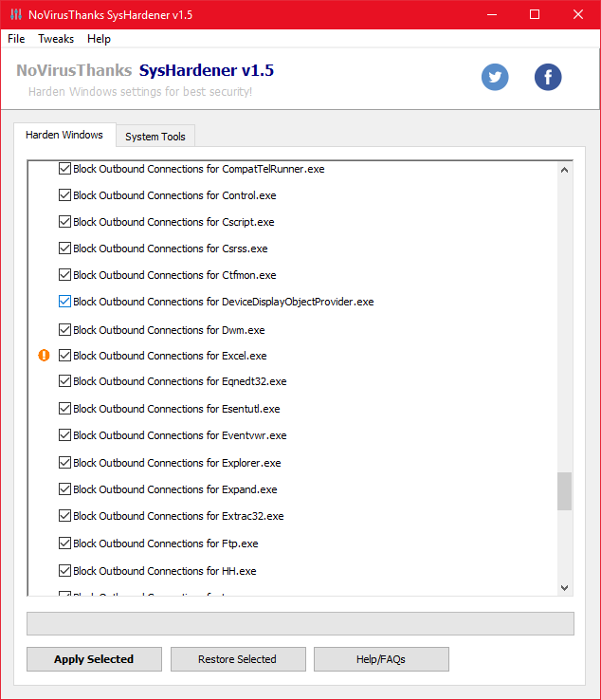Open the File menu
The width and height of the screenshot is (601, 700).
[x=16, y=39]
